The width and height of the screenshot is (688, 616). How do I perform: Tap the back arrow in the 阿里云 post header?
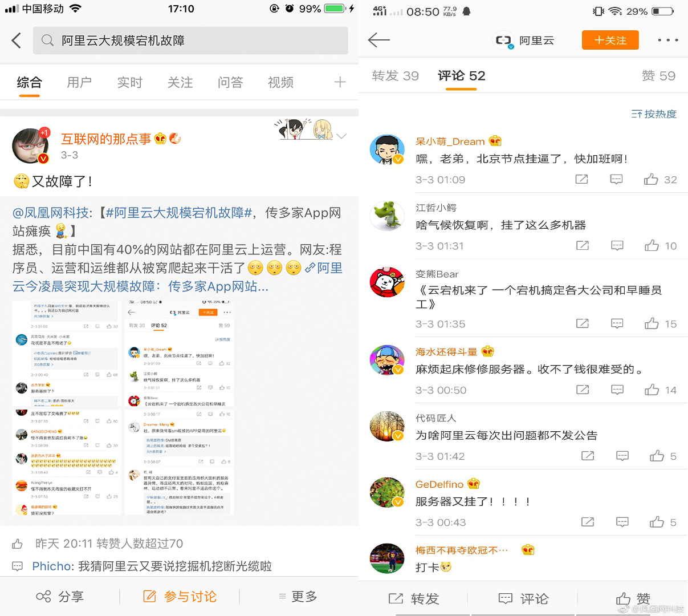378,40
